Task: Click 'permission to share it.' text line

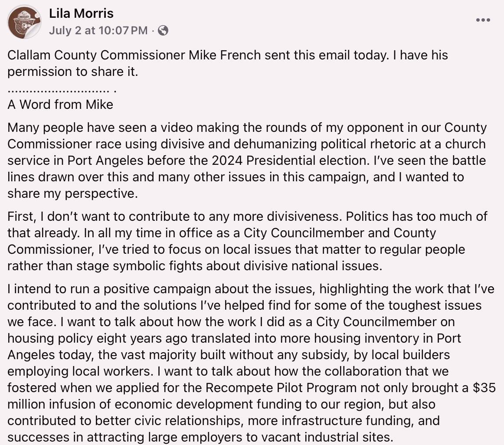Action: coord(72,72)
